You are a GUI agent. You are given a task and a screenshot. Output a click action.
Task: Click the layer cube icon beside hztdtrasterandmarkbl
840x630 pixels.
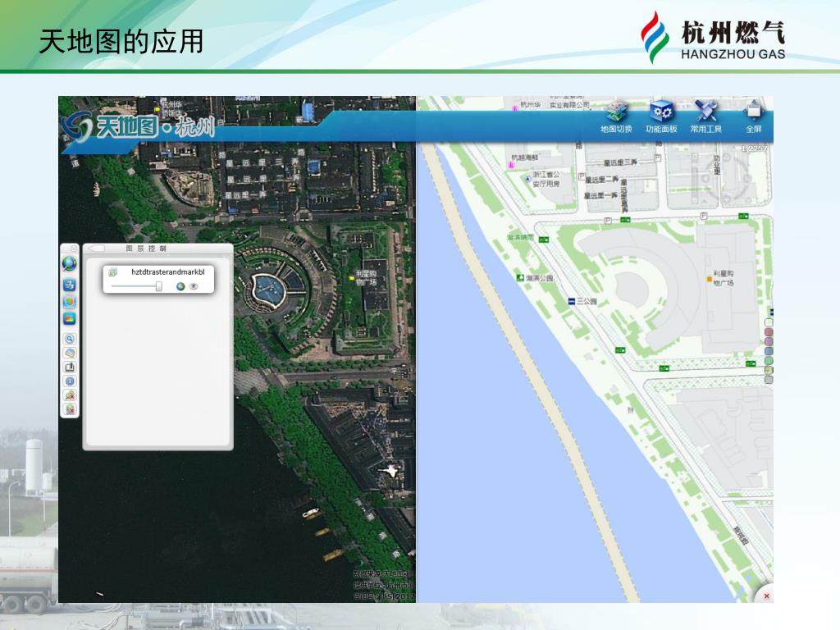click(x=113, y=272)
